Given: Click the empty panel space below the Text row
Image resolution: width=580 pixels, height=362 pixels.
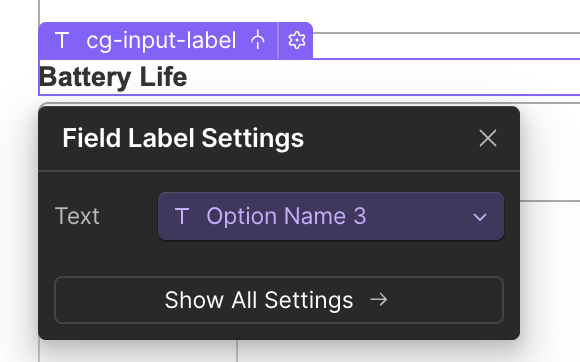Looking at the screenshot, I should tap(279, 258).
